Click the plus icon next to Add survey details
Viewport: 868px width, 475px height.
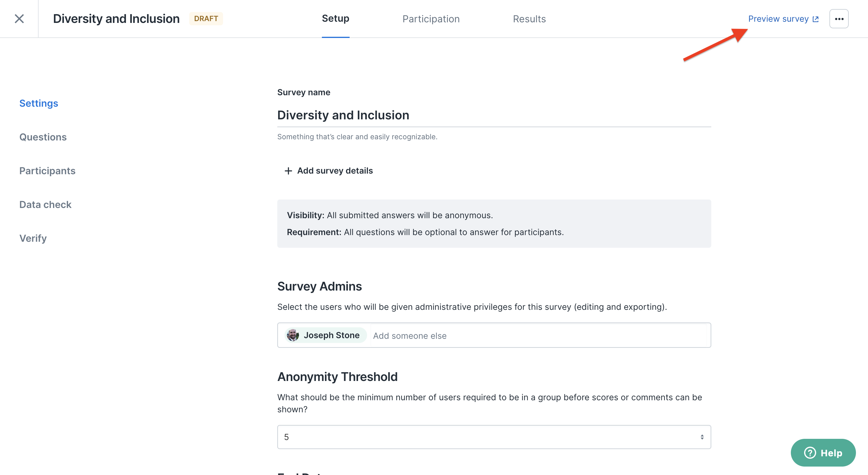coord(288,171)
